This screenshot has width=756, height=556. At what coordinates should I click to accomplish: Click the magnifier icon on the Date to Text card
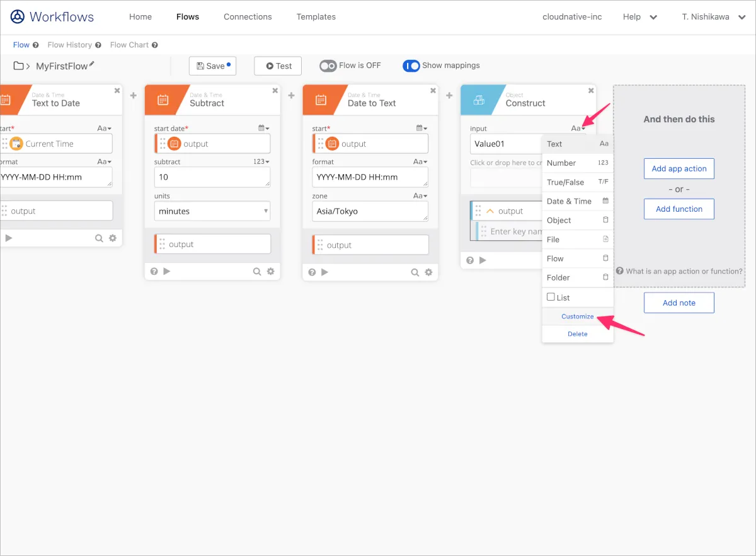(x=415, y=272)
